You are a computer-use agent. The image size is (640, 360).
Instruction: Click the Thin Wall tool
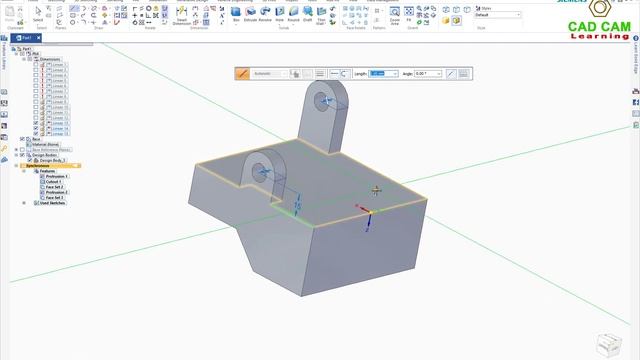point(321,16)
